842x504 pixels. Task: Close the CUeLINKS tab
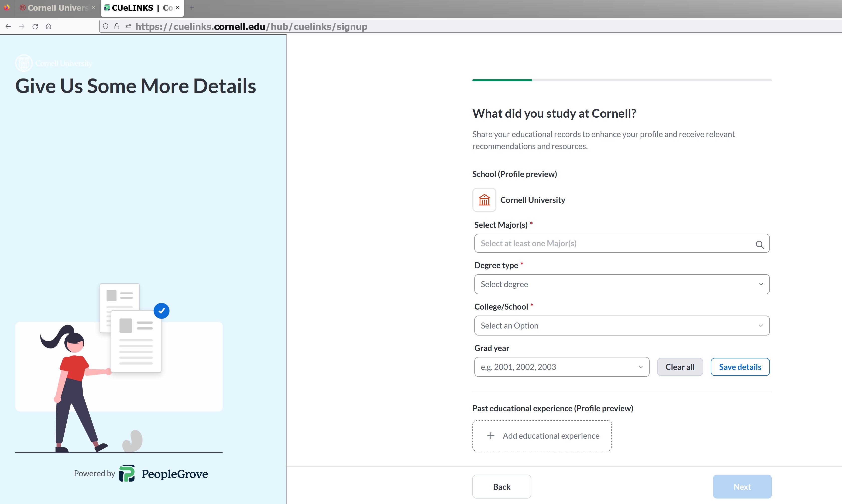[x=178, y=7]
